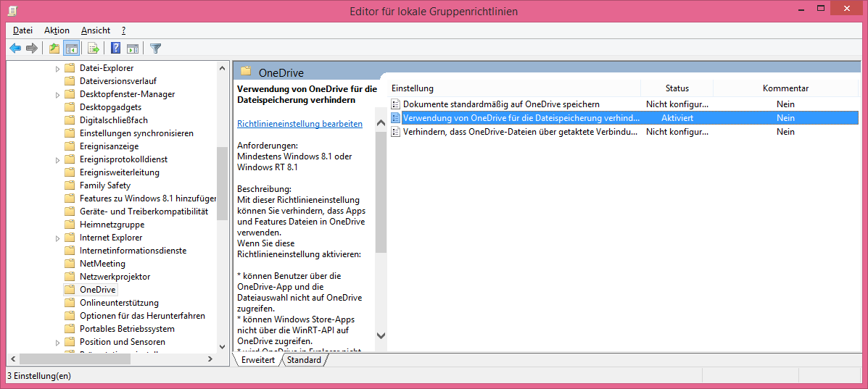The width and height of the screenshot is (868, 389).
Task: Expand the Datei-Explorer tree node
Action: click(57, 69)
